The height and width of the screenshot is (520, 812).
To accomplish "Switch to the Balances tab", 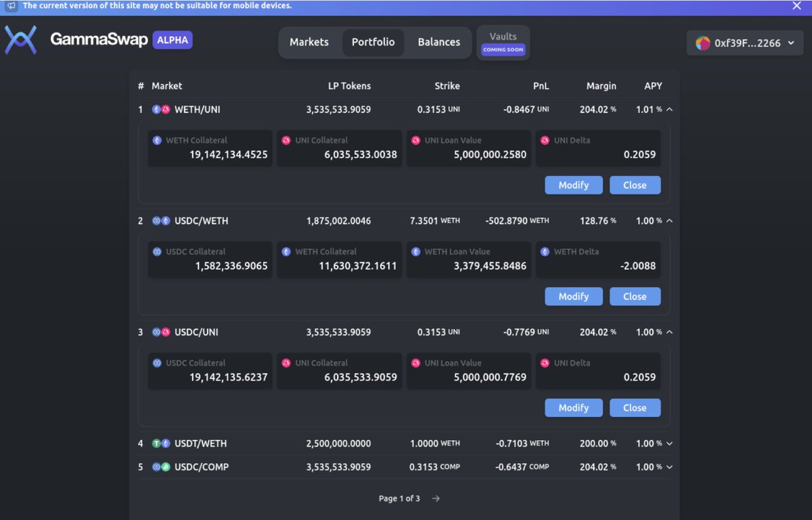I will tap(438, 42).
